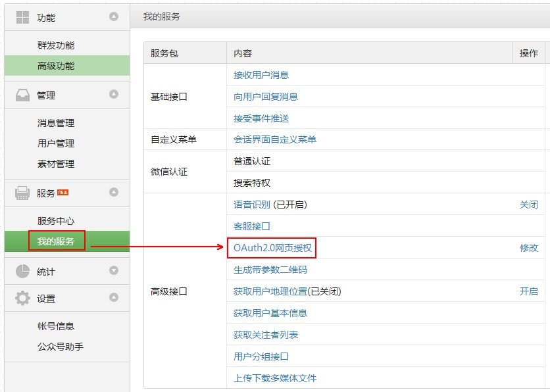Disable 语音识别 using the 关闭 control
550x392 pixels.
[530, 205]
